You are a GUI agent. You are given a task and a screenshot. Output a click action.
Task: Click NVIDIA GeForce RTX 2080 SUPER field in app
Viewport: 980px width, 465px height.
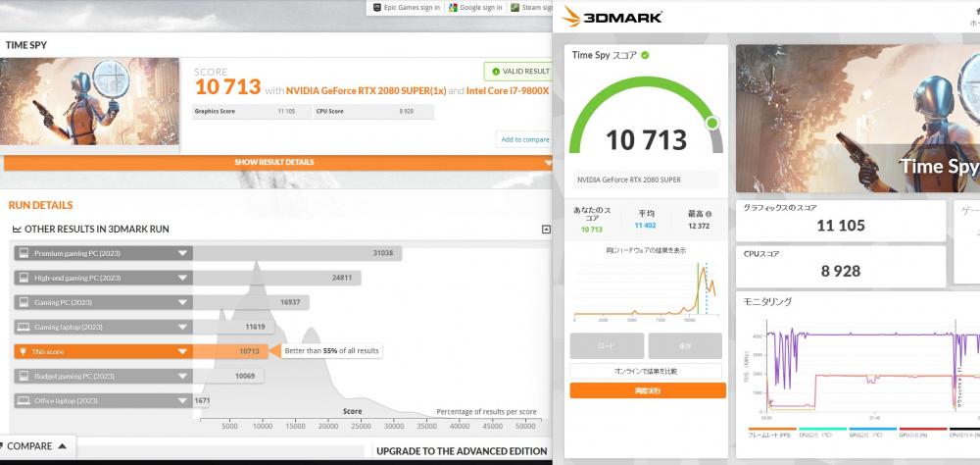click(x=646, y=181)
